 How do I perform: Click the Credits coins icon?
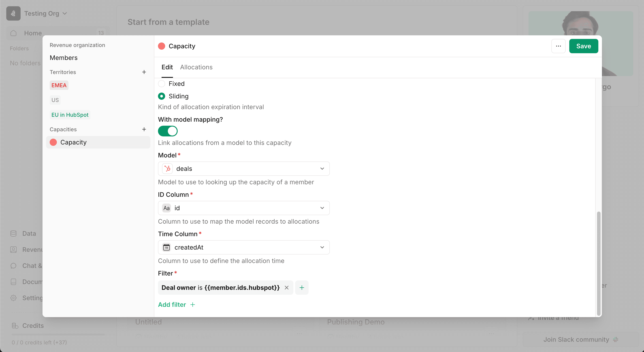(15, 326)
